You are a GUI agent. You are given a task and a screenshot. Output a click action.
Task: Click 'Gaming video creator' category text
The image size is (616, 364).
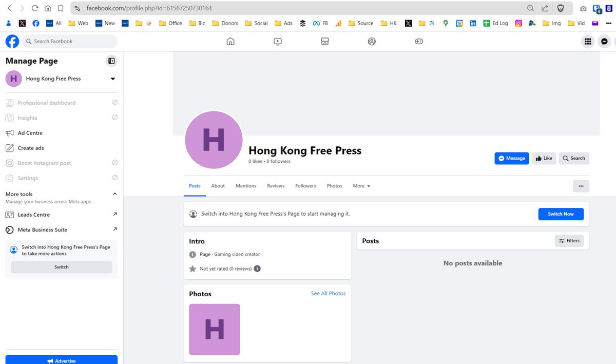coord(237,255)
